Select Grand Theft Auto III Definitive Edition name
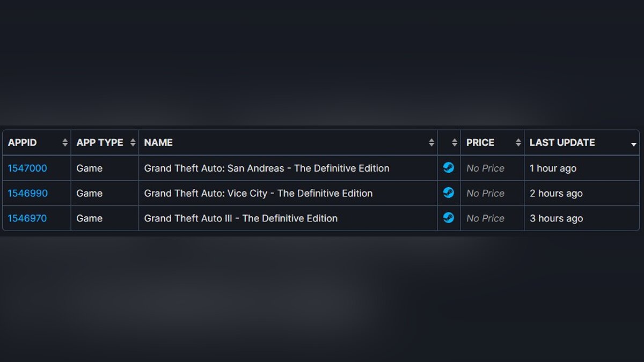This screenshot has height=362, width=644. point(241,219)
